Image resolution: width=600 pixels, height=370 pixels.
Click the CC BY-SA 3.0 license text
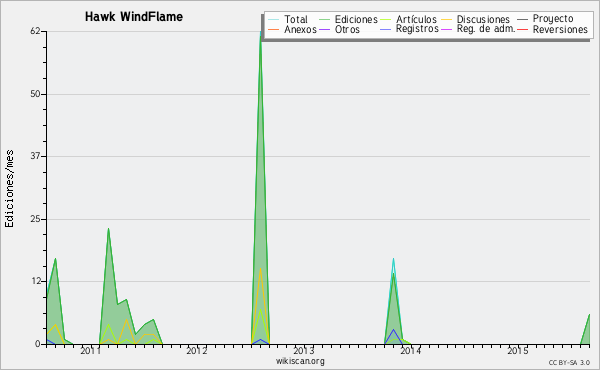coord(569,362)
